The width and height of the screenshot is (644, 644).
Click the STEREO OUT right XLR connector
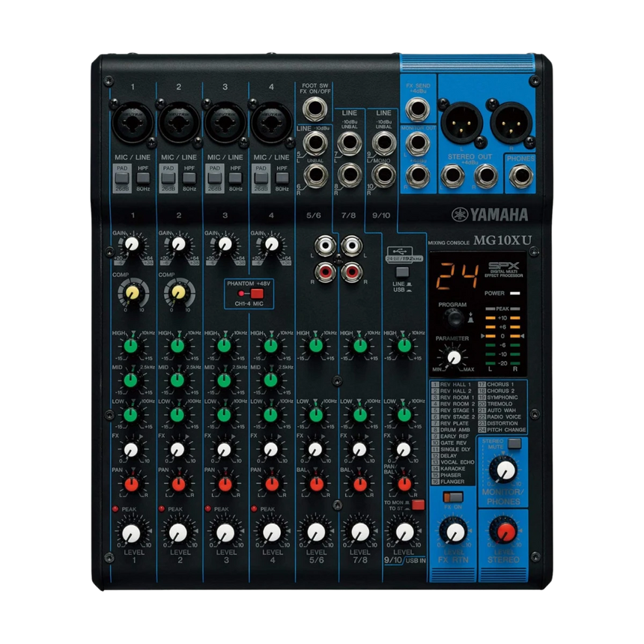click(511, 122)
